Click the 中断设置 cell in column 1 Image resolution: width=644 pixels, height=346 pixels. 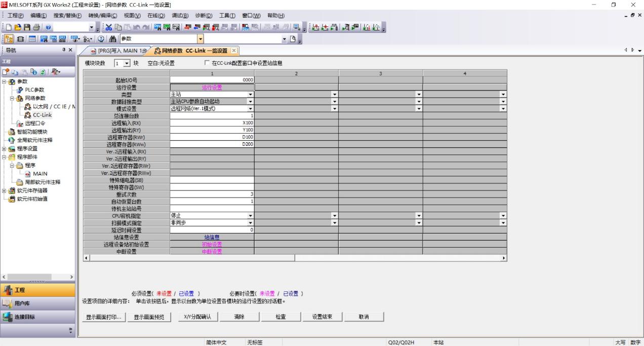coord(212,251)
